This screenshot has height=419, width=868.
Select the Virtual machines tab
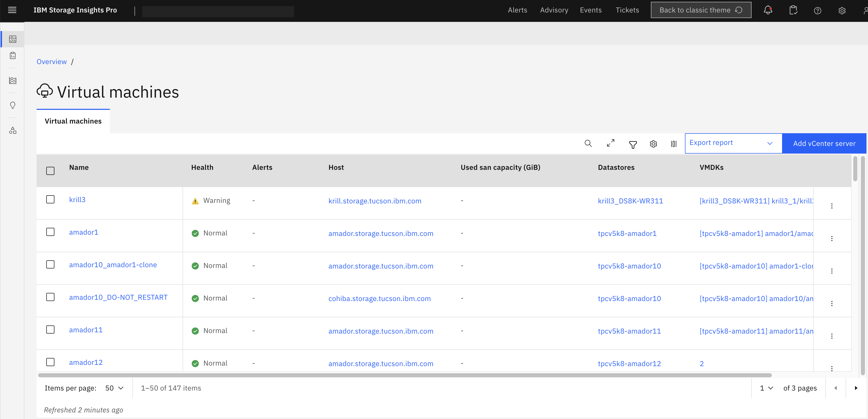(x=73, y=121)
